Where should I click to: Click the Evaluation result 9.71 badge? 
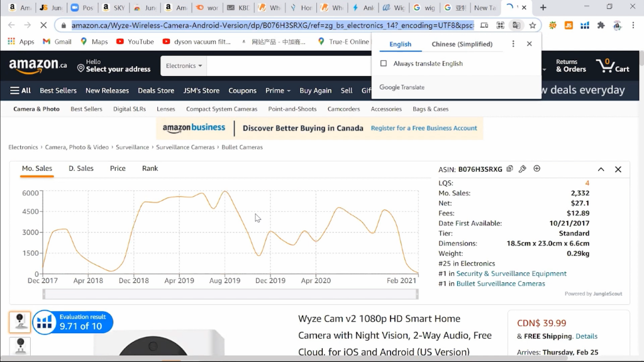pos(73,322)
